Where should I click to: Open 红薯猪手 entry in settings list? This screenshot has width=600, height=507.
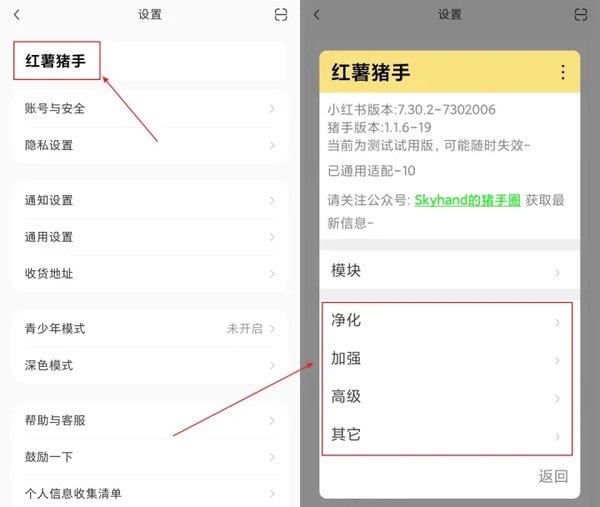tap(149, 61)
